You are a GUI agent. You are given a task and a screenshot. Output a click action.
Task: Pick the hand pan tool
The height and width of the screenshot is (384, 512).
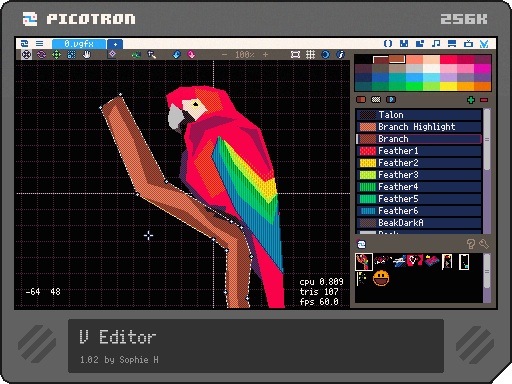tap(86, 54)
